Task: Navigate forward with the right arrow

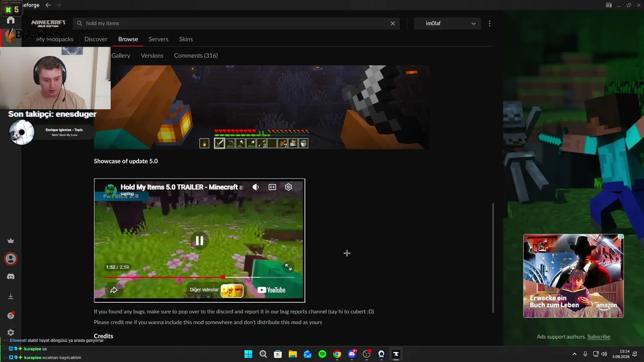Action: tap(58, 5)
